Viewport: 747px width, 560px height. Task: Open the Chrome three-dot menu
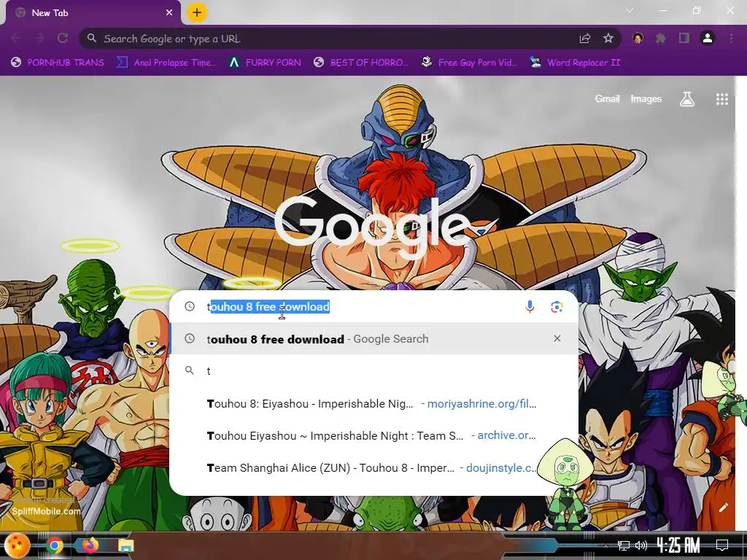[731, 38]
